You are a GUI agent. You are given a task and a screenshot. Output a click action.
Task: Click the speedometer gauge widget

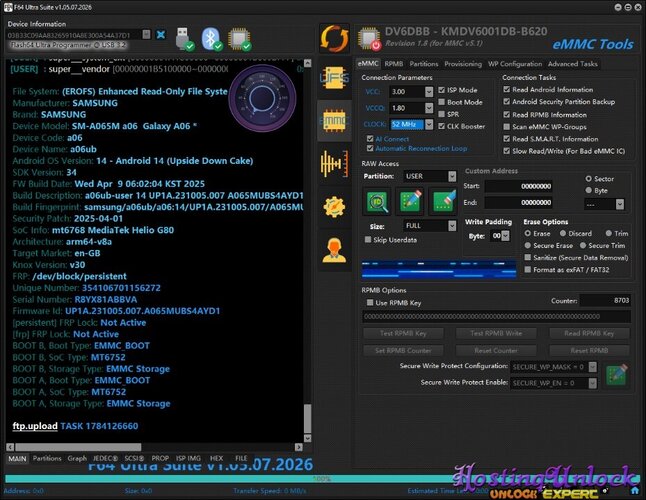[262, 98]
